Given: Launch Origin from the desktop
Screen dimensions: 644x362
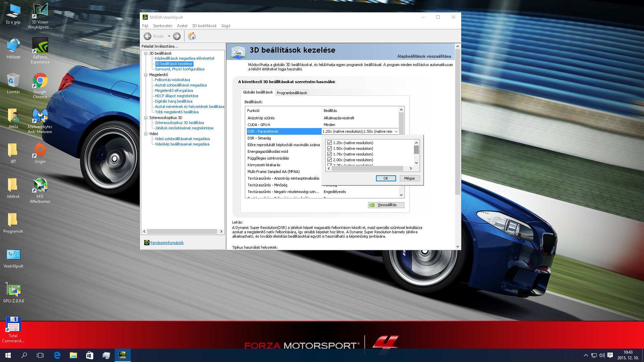Looking at the screenshot, I should click(40, 154).
